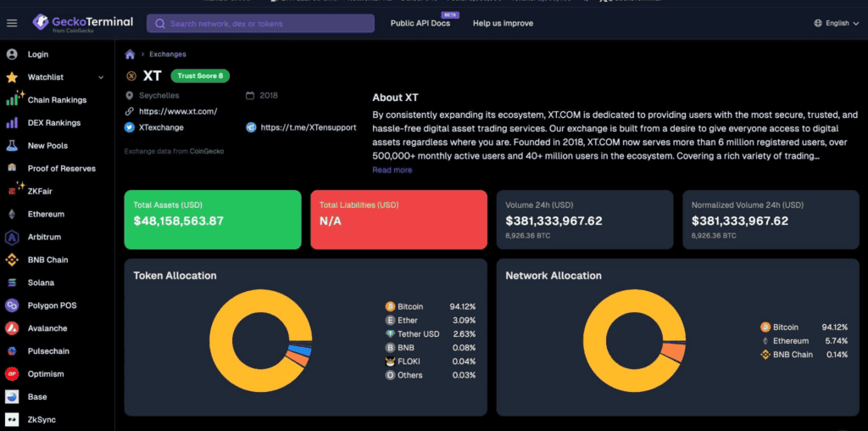Click the search magnifier icon
Viewport: 868px width, 431px height.
(x=160, y=24)
